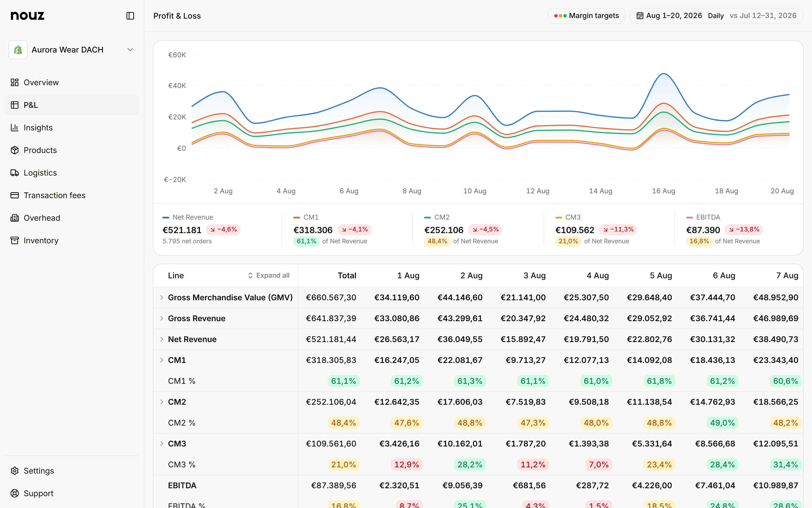Click the €660.567,30 GMV total cell
The image size is (812, 508).
click(x=331, y=297)
